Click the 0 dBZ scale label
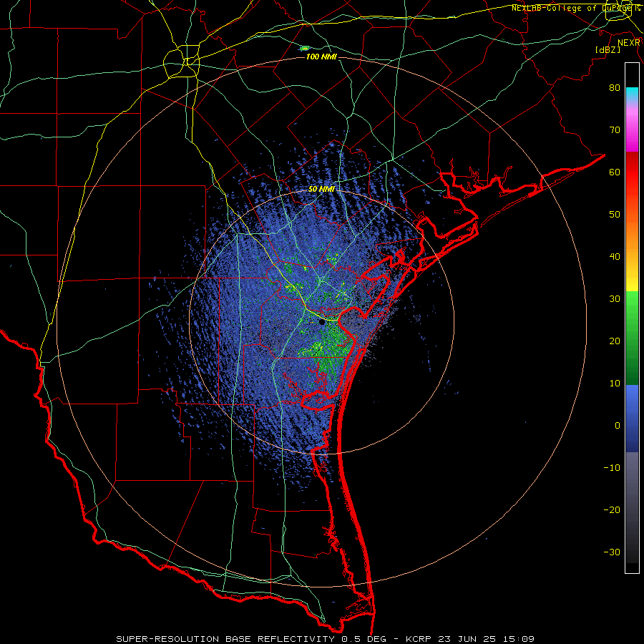The height and width of the screenshot is (644, 644). pos(618,426)
